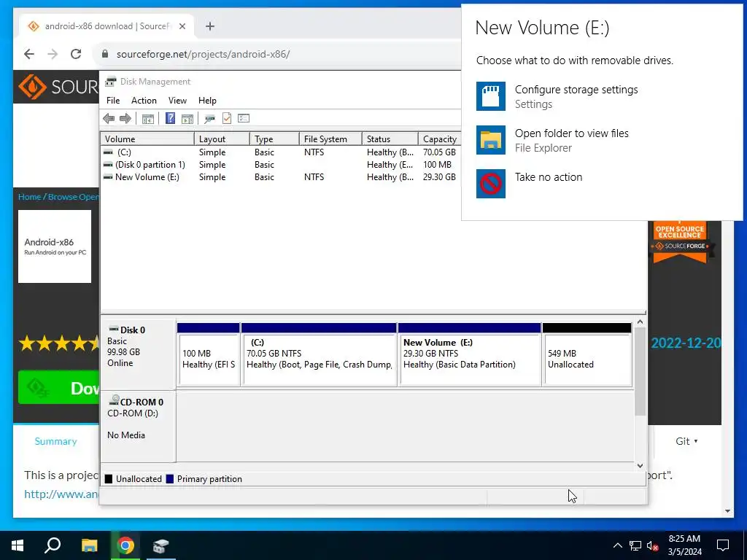Click the CD-ROM (D:) No Media label
Viewport: 747px width, 560px height.
pyautogui.click(x=137, y=426)
